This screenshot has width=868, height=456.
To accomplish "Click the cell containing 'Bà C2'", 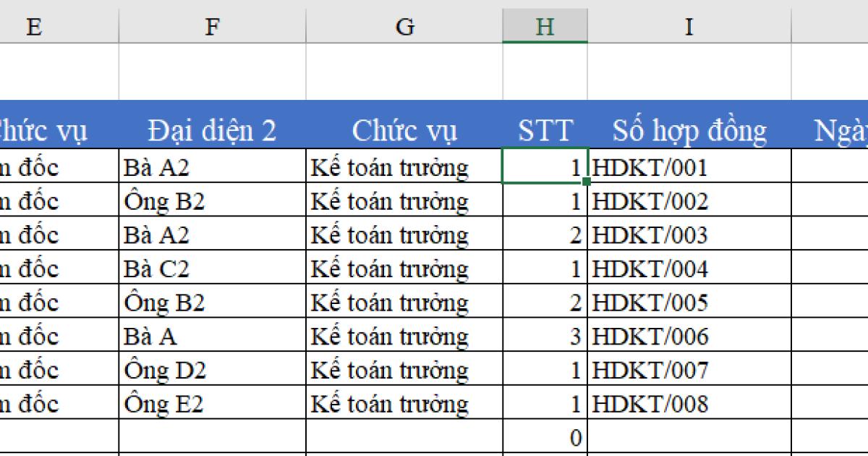I will point(211,268).
